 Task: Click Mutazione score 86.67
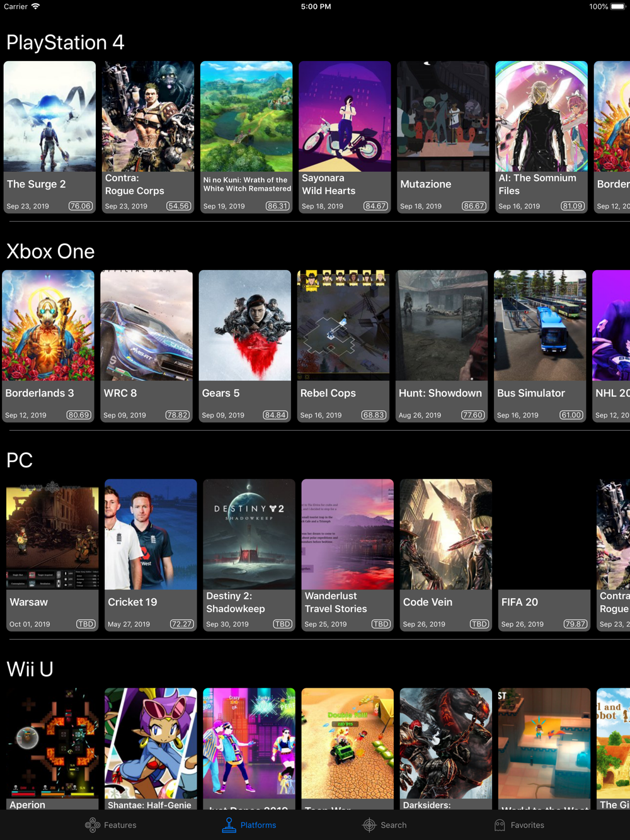pyautogui.click(x=474, y=206)
